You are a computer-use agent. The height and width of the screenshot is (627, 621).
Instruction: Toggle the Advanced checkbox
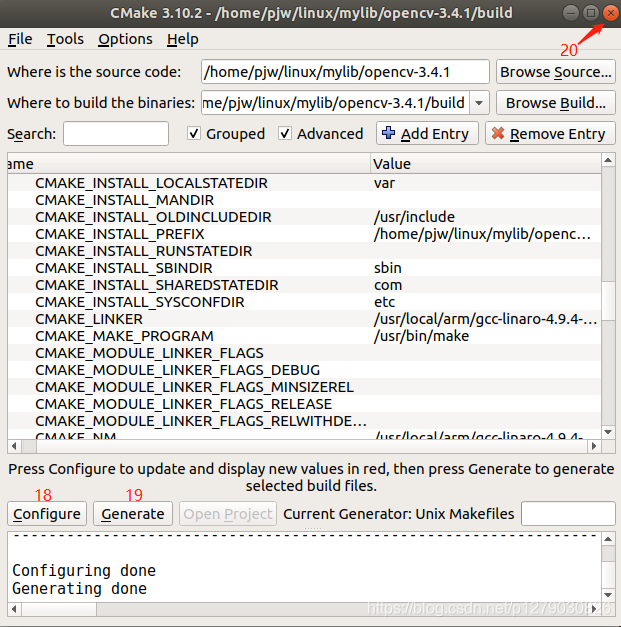(285, 134)
